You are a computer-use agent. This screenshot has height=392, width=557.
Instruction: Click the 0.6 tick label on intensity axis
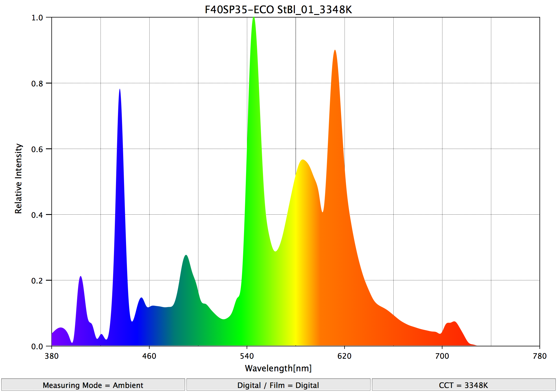(x=37, y=149)
